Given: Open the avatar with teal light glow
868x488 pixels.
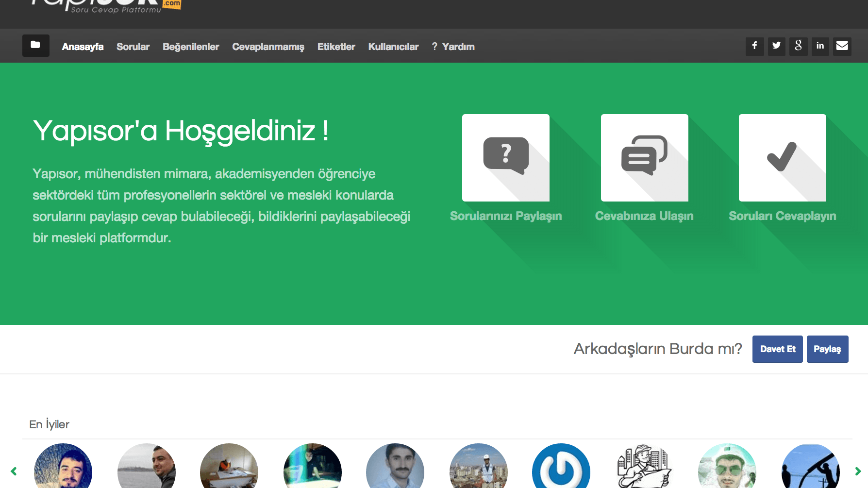Looking at the screenshot, I should (313, 466).
